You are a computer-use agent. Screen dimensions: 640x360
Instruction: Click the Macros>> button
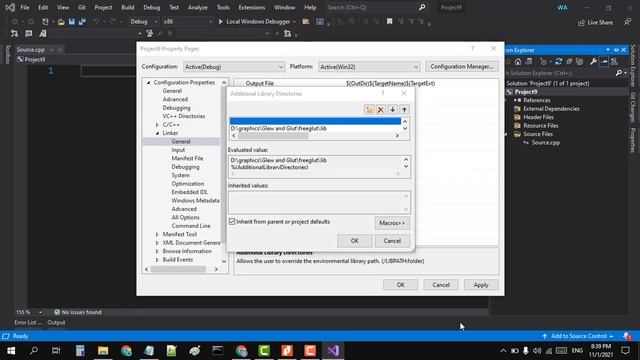[392, 223]
